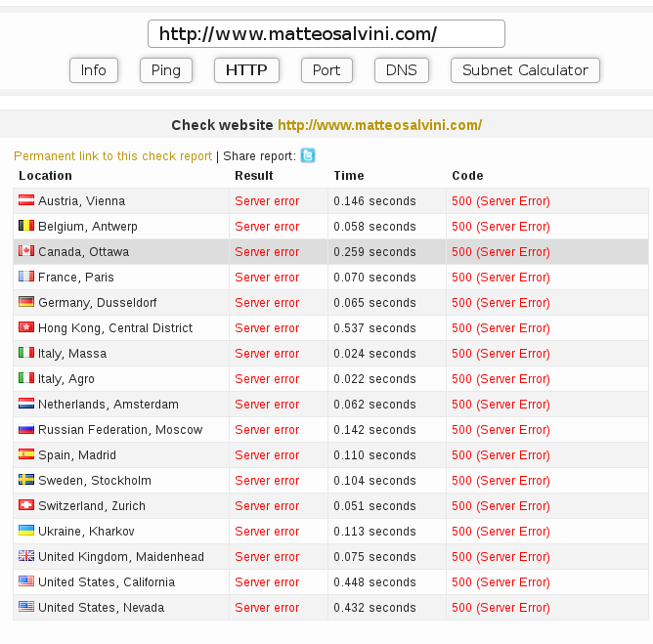This screenshot has height=644, width=653.
Task: Click 500 (Server Error) code in Austria row
Action: 501,201
